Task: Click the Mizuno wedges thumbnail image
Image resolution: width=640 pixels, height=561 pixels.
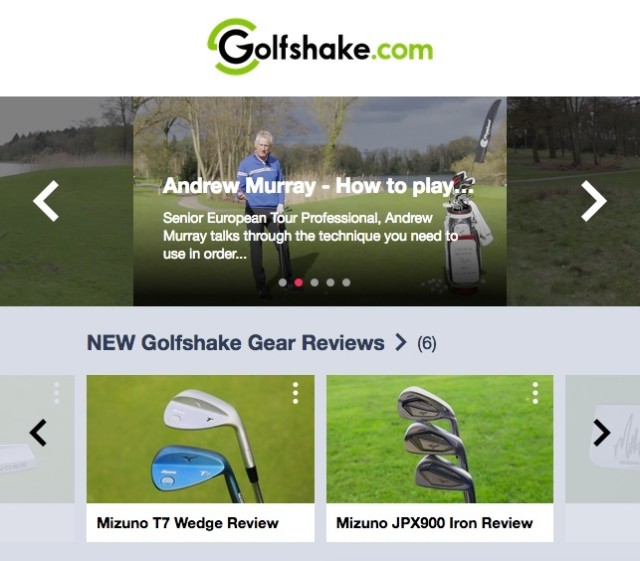Action: point(200,439)
